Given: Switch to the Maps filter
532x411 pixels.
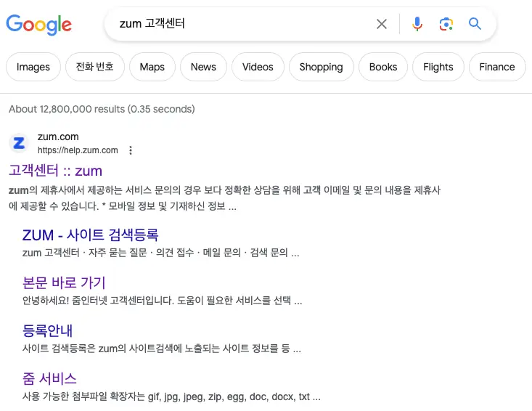Looking at the screenshot, I should tap(152, 67).
